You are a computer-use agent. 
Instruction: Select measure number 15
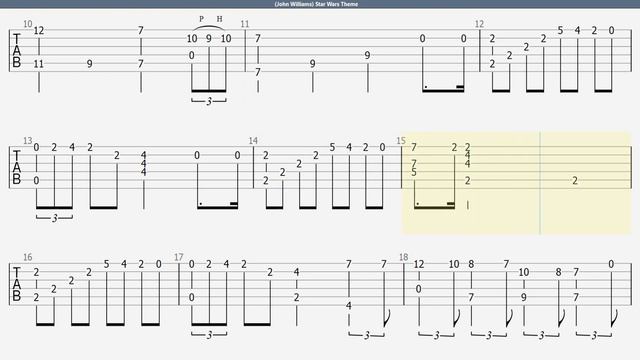[x=401, y=141]
